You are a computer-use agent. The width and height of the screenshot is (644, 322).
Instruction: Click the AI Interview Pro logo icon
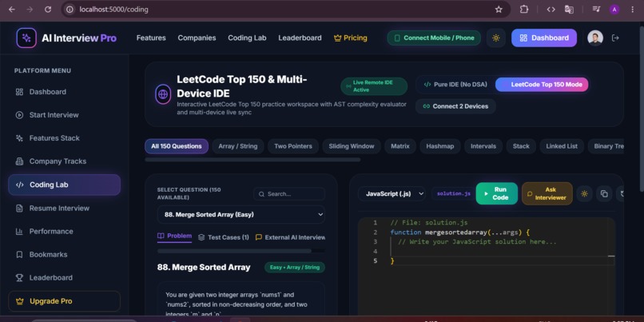click(26, 38)
